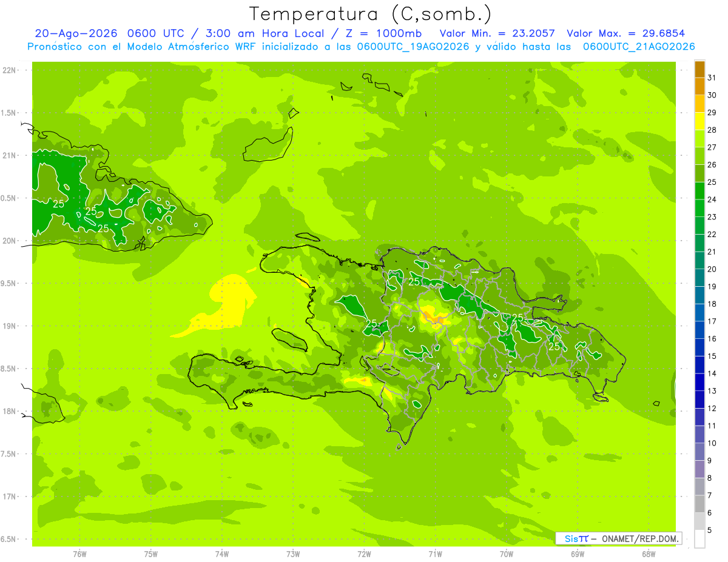Click the '75W' longitude axis label

coord(151,554)
